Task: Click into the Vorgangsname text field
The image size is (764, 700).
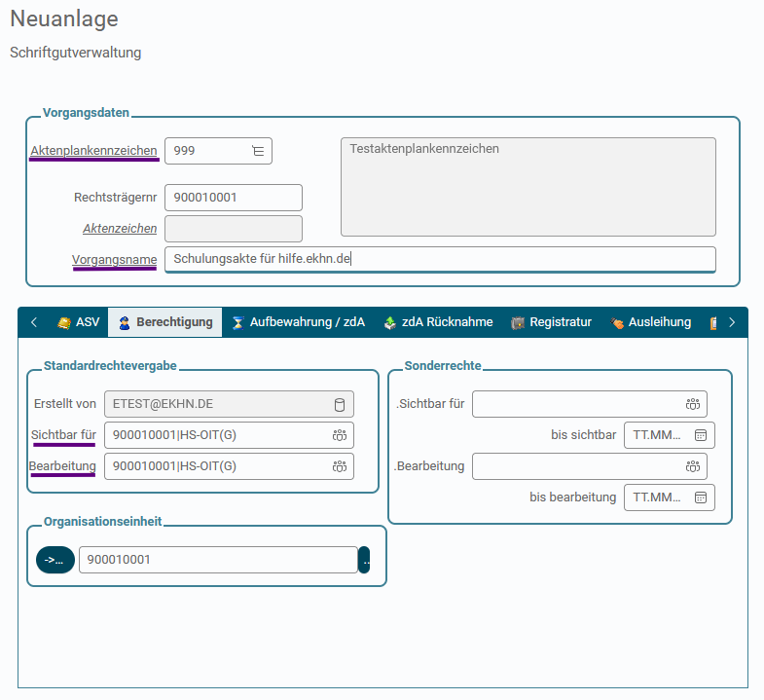Action: point(440,259)
